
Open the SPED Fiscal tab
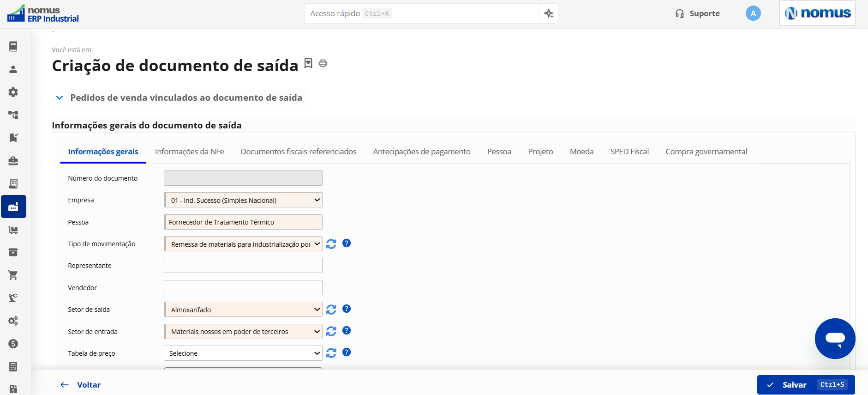point(629,152)
